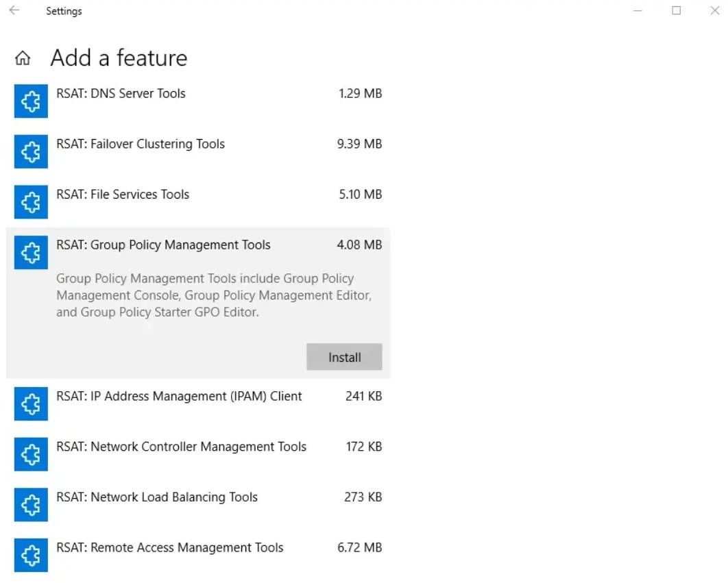
Task: Click the RSAT: Failover Clustering Tools icon
Action: click(30, 151)
